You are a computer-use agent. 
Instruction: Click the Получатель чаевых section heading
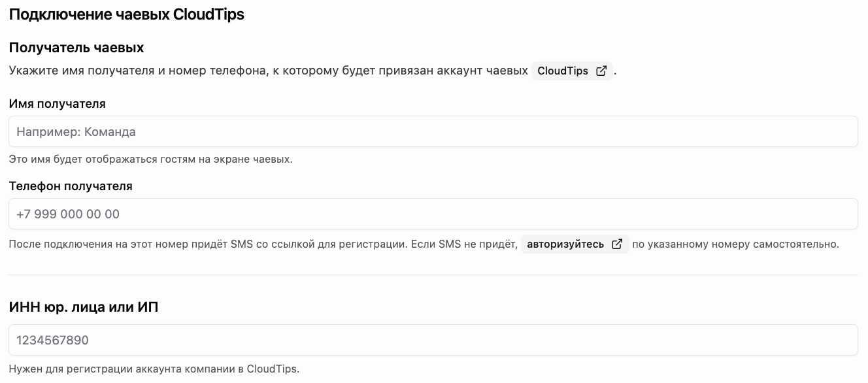click(76, 48)
